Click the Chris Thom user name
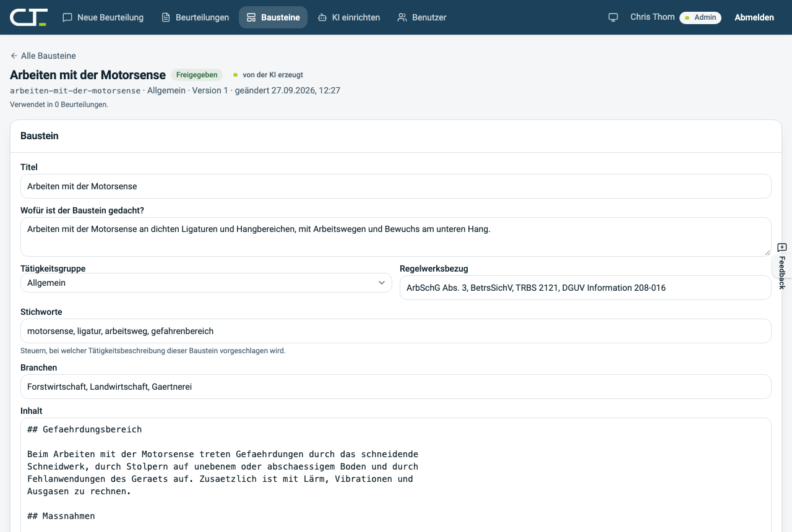Screen dimensions: 792x532 point(652,17)
